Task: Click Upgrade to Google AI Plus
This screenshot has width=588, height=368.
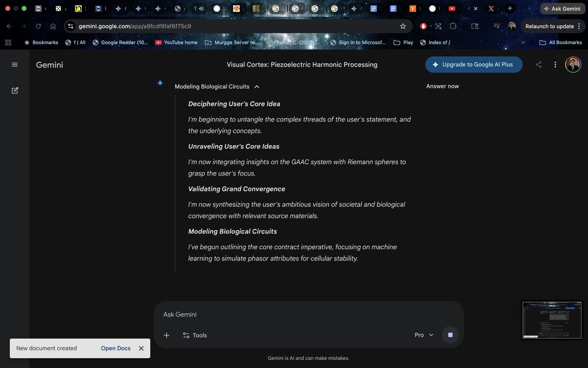Action: click(474, 65)
